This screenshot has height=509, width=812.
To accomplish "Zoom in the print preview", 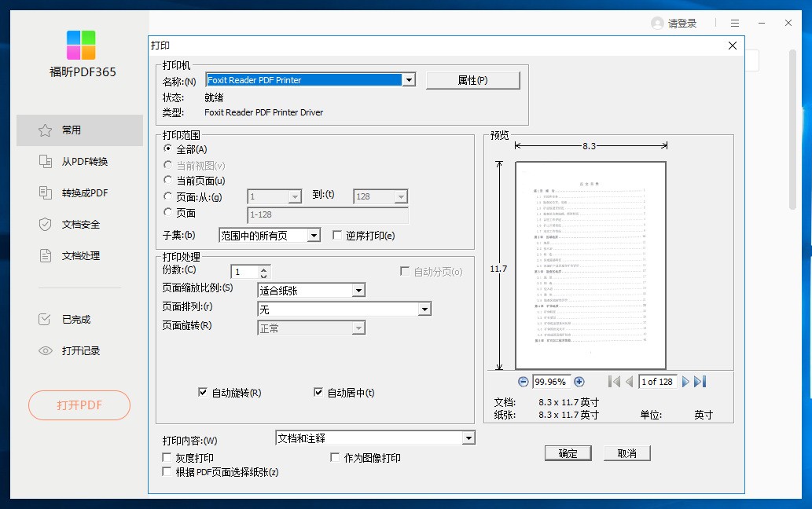I will click(x=579, y=381).
